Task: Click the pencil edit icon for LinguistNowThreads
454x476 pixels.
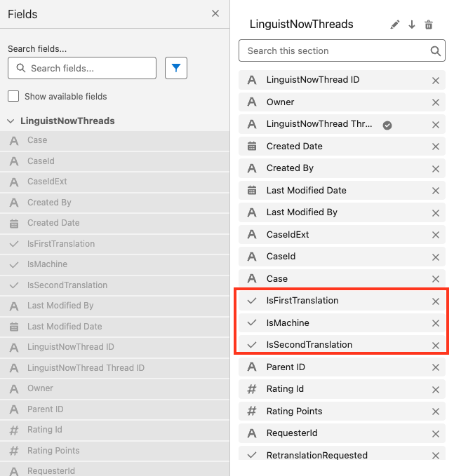Action: [x=395, y=25]
